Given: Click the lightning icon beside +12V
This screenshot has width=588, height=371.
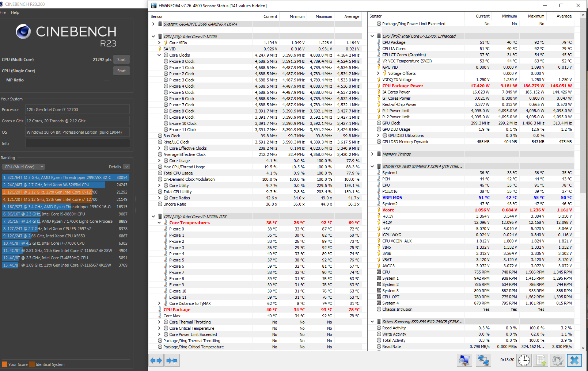Looking at the screenshot, I should click(x=379, y=222).
